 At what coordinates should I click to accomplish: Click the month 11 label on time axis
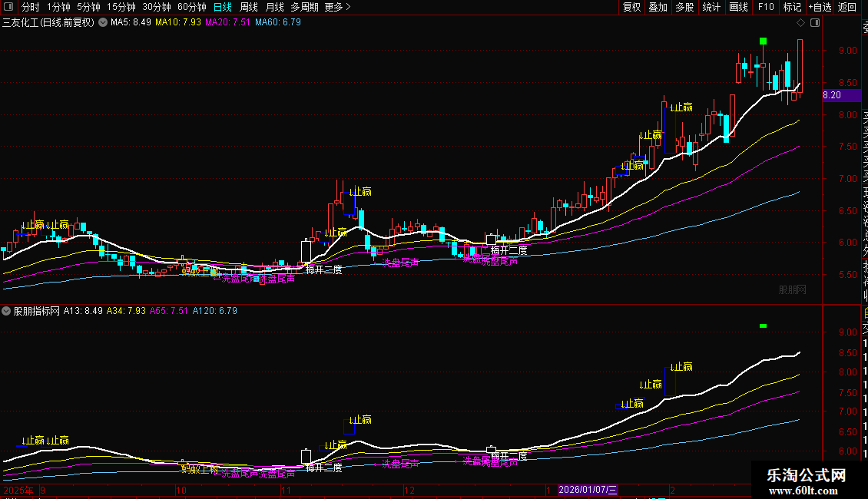pyautogui.click(x=286, y=490)
